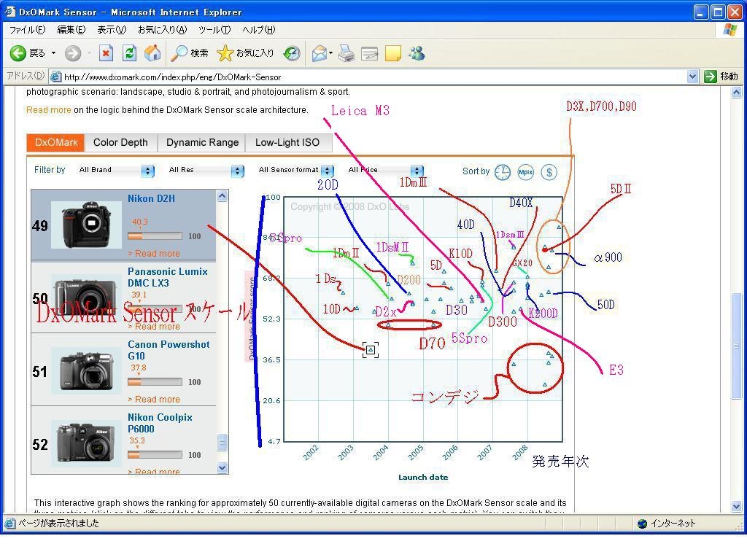Open History icon in toolbar
The height and width of the screenshot is (560, 747).
coord(292,52)
